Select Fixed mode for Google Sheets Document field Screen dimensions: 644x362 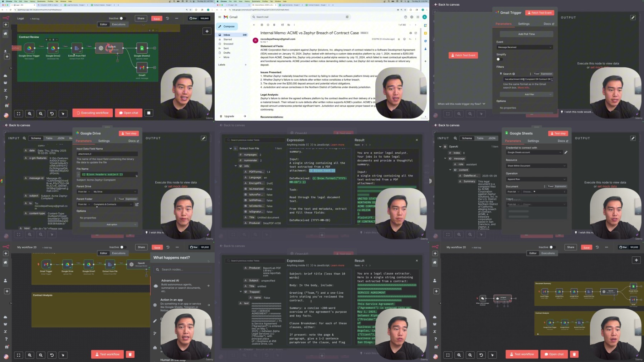tap(550, 187)
